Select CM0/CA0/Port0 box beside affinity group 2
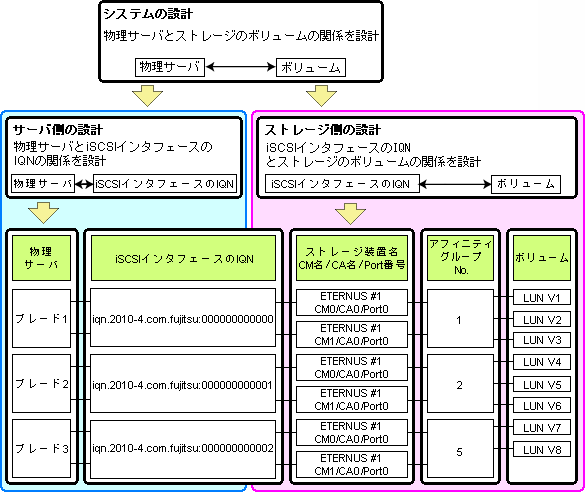This screenshot has width=585, height=492. point(352,367)
